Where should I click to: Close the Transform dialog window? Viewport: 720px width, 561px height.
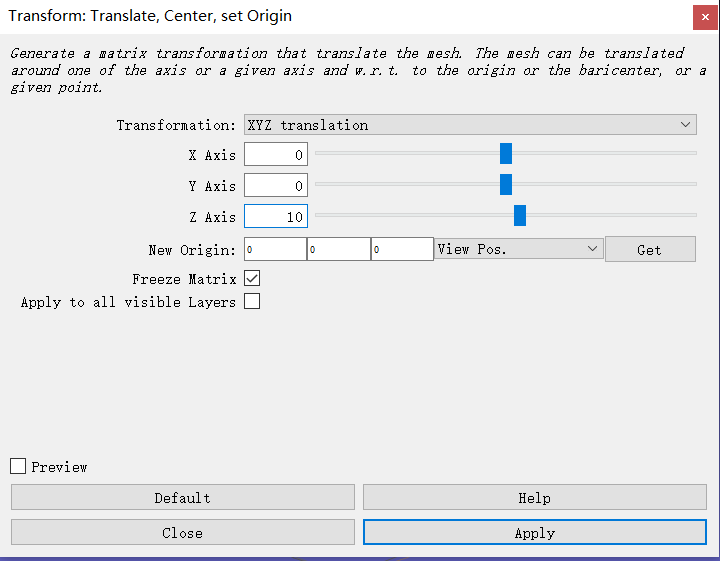pos(703,17)
